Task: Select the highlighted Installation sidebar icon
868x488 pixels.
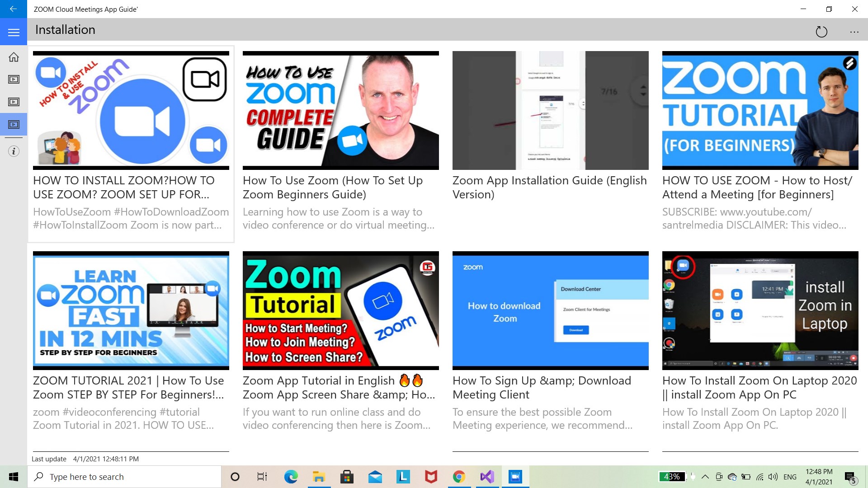Action: tap(14, 124)
